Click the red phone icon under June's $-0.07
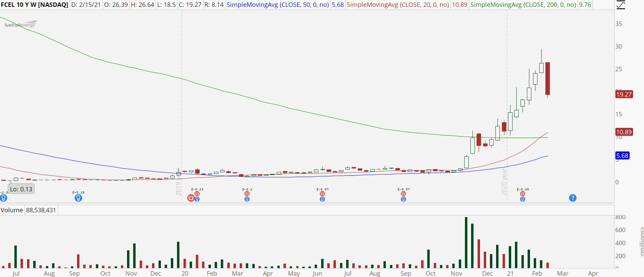 (322, 194)
